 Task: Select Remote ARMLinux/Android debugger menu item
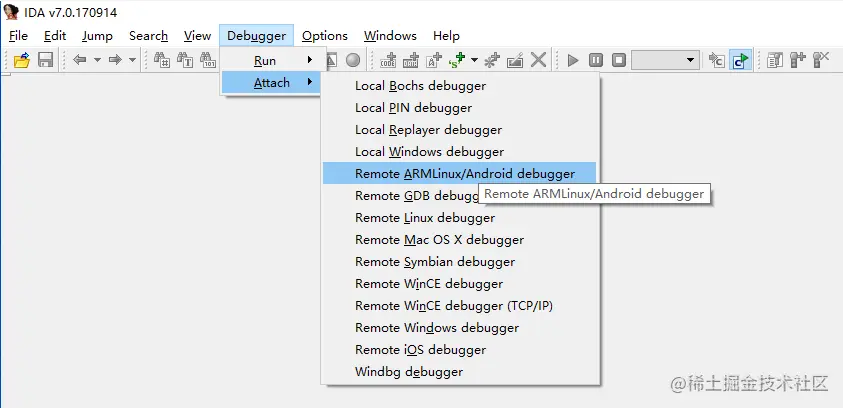click(460, 173)
